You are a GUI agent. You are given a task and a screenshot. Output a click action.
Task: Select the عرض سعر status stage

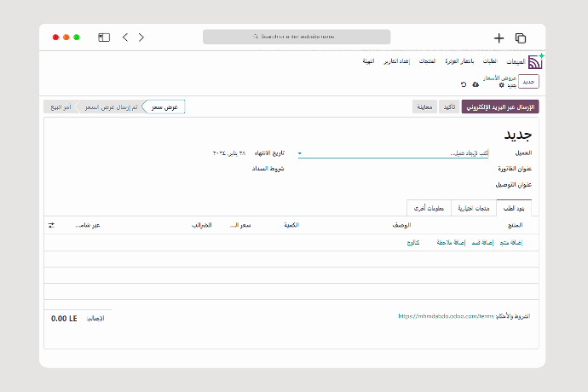pos(164,107)
